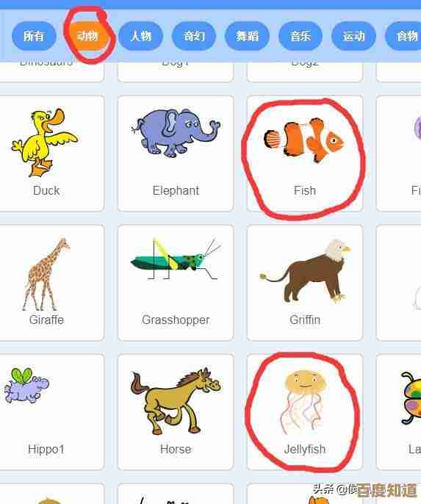
Task: Pick the Hippo1 sprite
Action: click(x=46, y=412)
